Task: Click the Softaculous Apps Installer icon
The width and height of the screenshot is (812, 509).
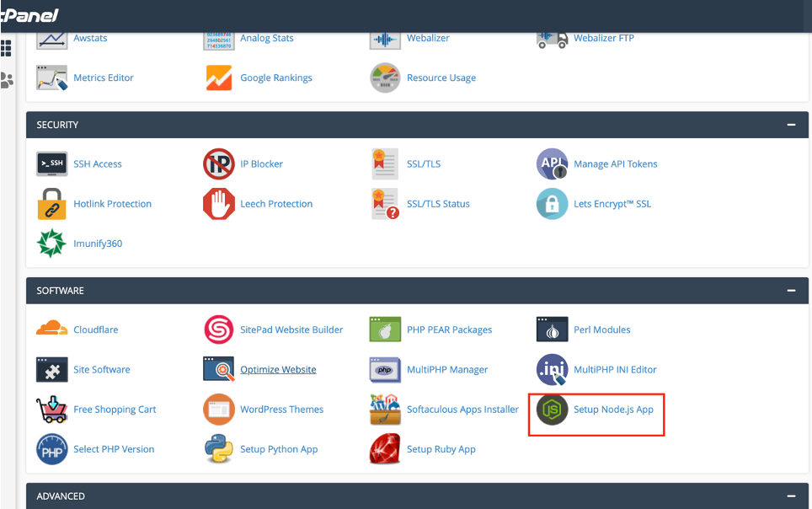Action: (385, 409)
